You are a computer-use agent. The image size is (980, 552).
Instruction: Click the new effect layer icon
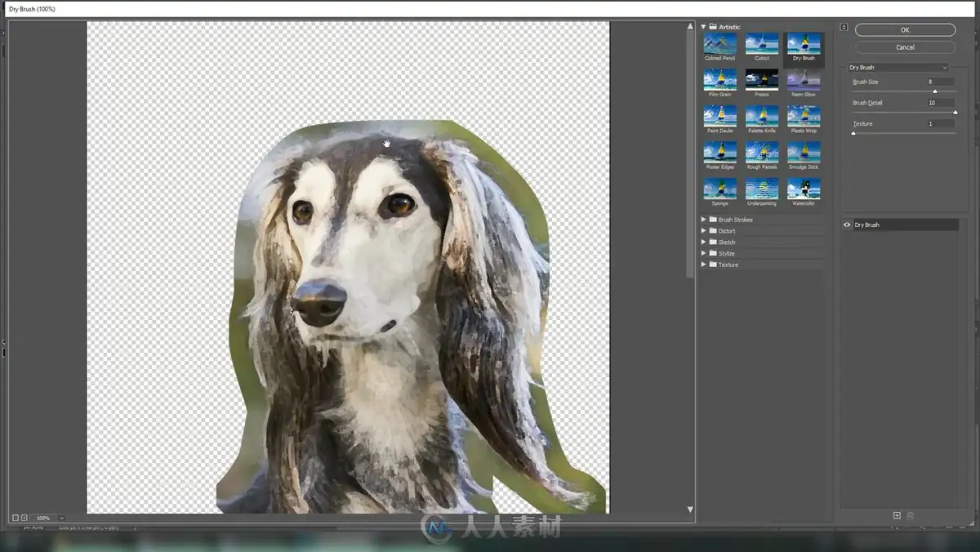click(x=897, y=515)
